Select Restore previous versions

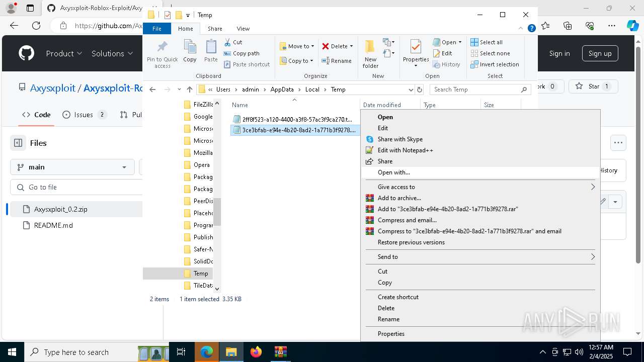(x=480, y=242)
